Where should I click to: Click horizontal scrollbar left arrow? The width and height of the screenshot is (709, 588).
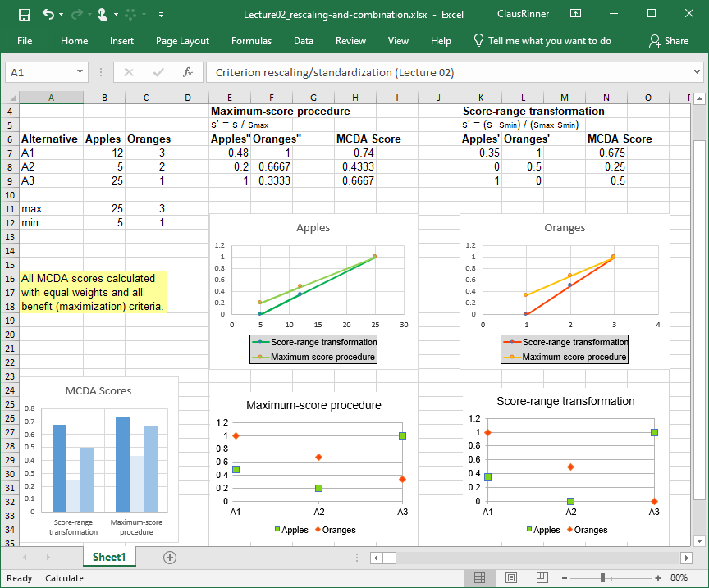point(376,558)
